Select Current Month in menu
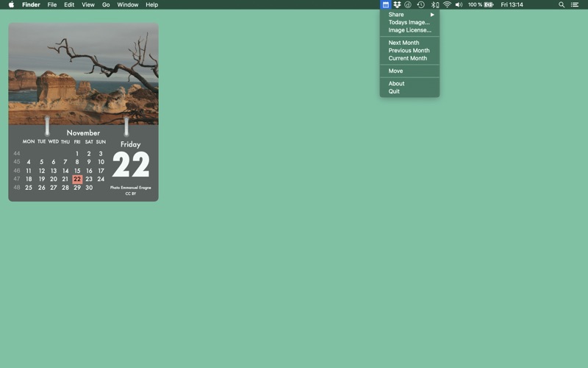Screen dimensions: 588x368 coord(410,58)
